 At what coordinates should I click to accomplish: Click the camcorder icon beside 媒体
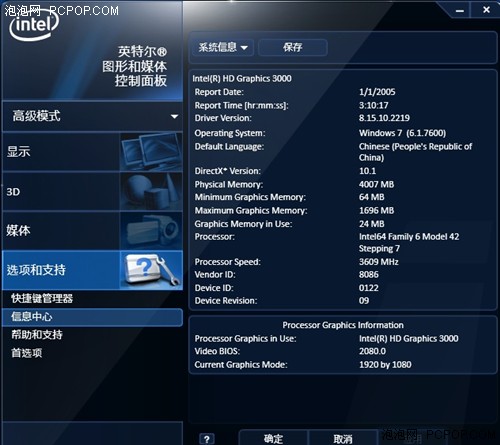click(151, 231)
